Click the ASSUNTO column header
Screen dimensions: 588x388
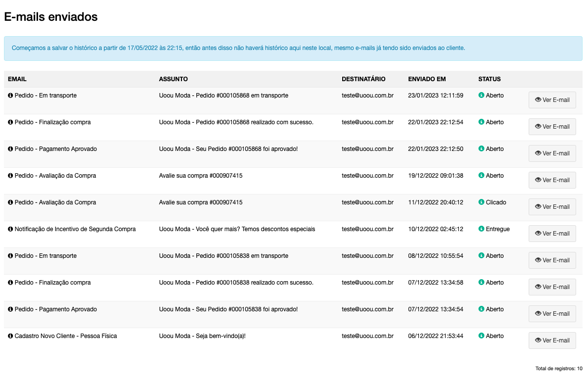pos(173,79)
